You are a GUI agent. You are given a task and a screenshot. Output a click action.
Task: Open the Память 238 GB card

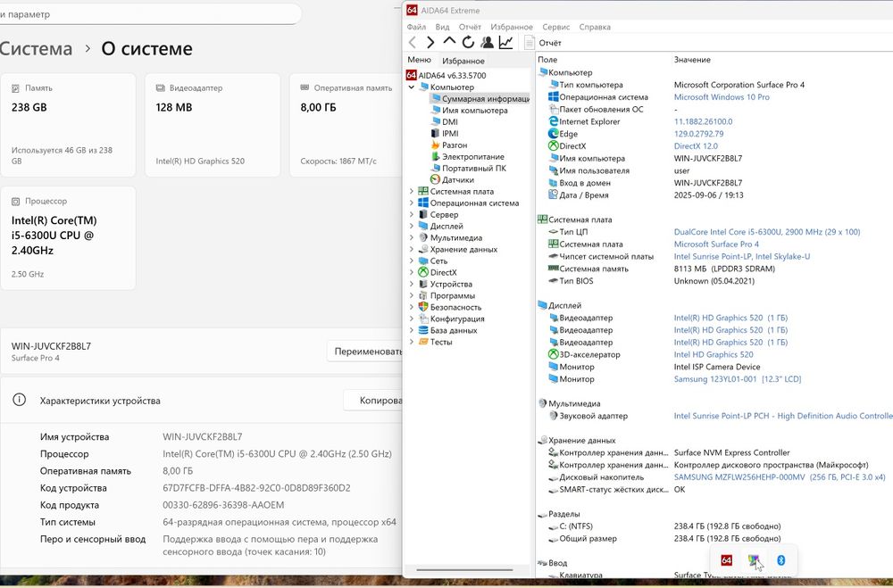click(69, 125)
